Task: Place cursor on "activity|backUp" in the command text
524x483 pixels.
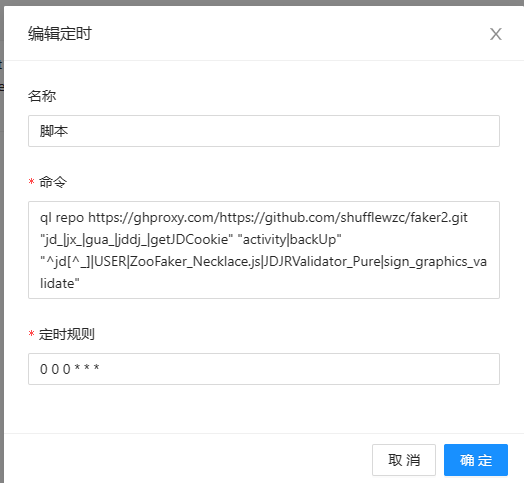Action: click(289, 239)
